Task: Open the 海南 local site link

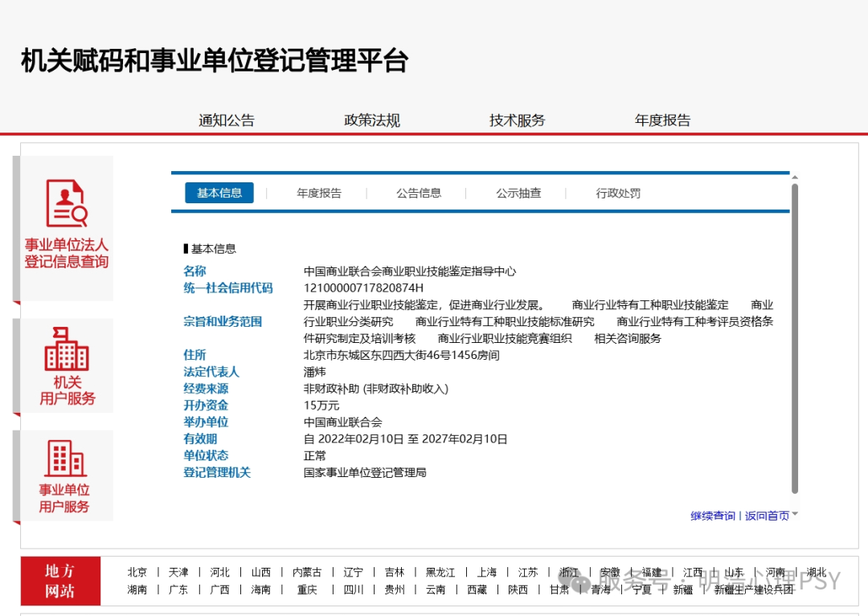Action: tap(260, 590)
